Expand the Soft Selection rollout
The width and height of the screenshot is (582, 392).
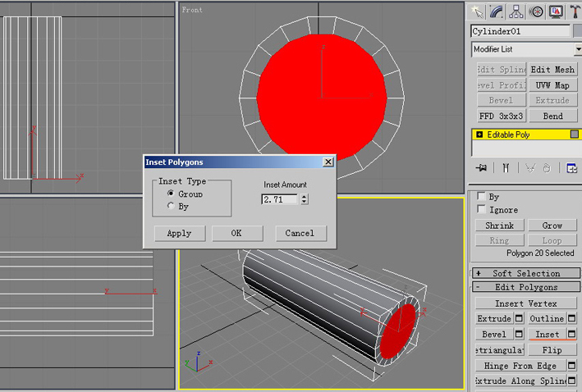(525, 273)
